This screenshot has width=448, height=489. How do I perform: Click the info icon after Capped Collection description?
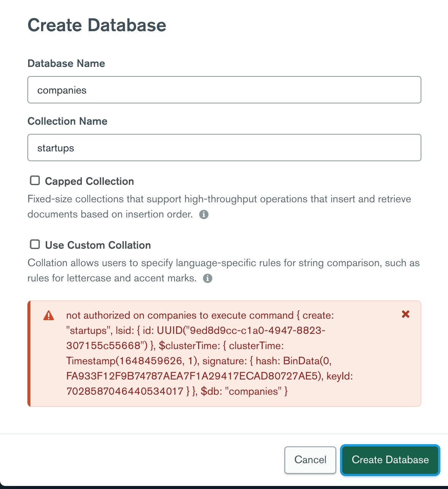click(204, 214)
